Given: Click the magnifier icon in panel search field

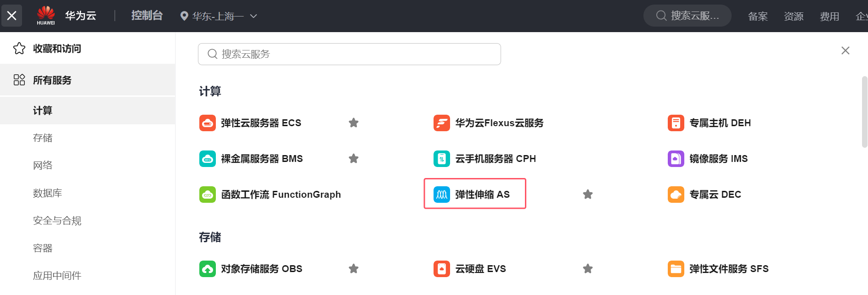Looking at the screenshot, I should 212,54.
